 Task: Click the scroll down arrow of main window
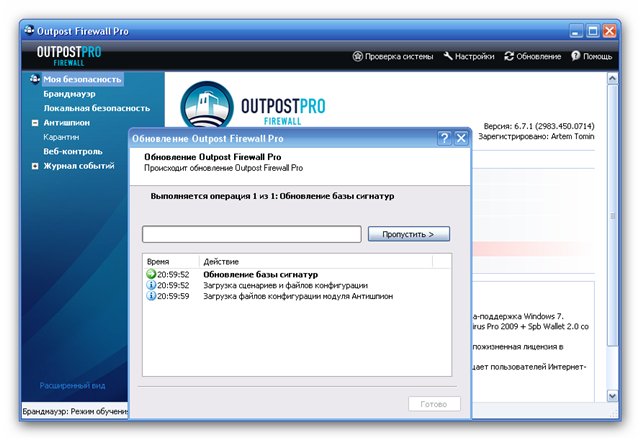[x=612, y=396]
